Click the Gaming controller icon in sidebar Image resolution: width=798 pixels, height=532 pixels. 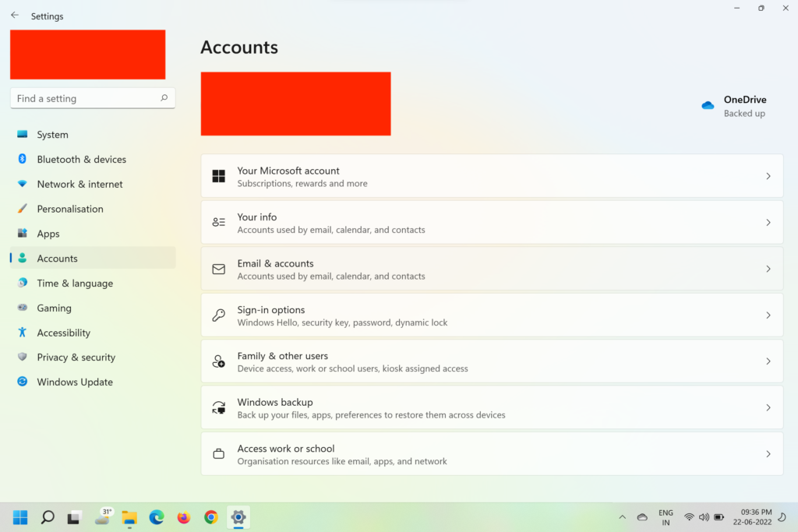(x=22, y=308)
